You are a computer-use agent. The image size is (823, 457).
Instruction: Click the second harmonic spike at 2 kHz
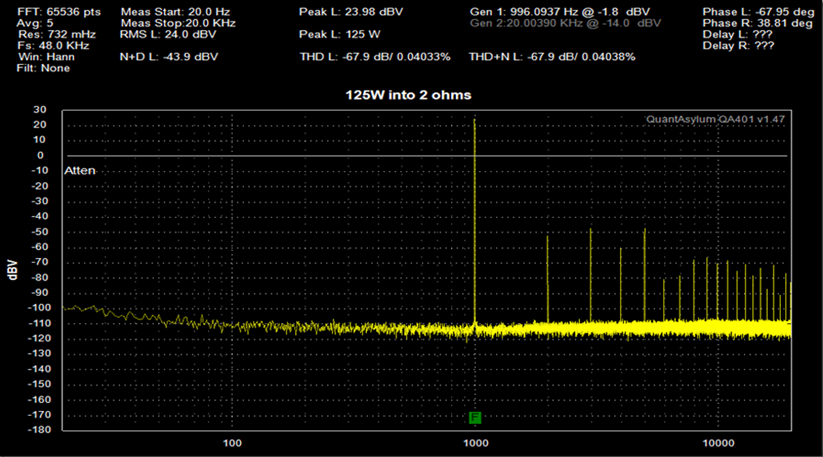pyautogui.click(x=547, y=278)
